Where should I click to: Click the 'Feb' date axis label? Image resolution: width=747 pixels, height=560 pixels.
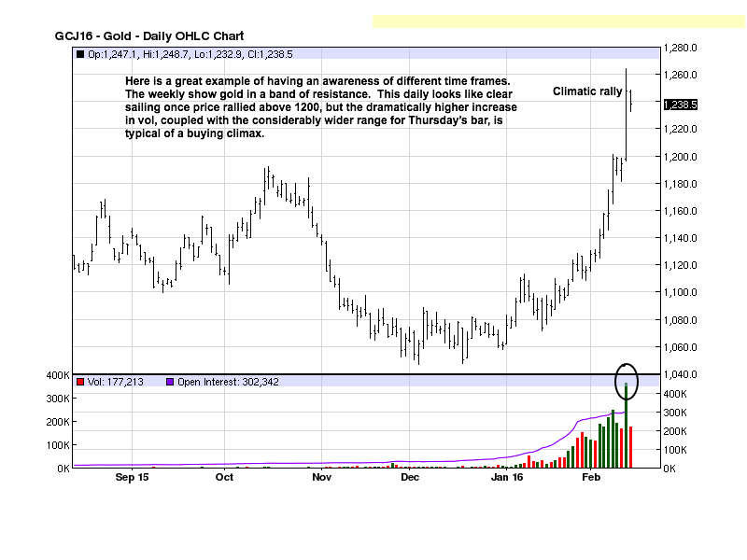590,478
